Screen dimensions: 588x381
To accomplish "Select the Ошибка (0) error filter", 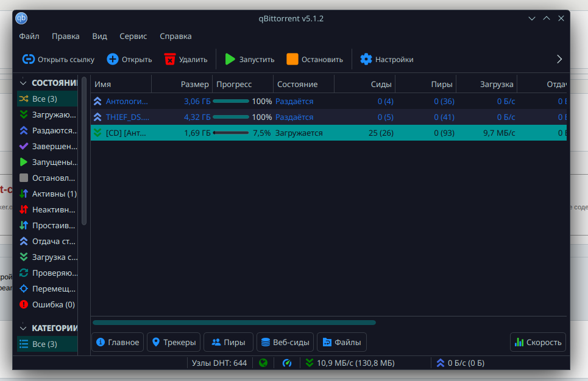I will (48, 304).
